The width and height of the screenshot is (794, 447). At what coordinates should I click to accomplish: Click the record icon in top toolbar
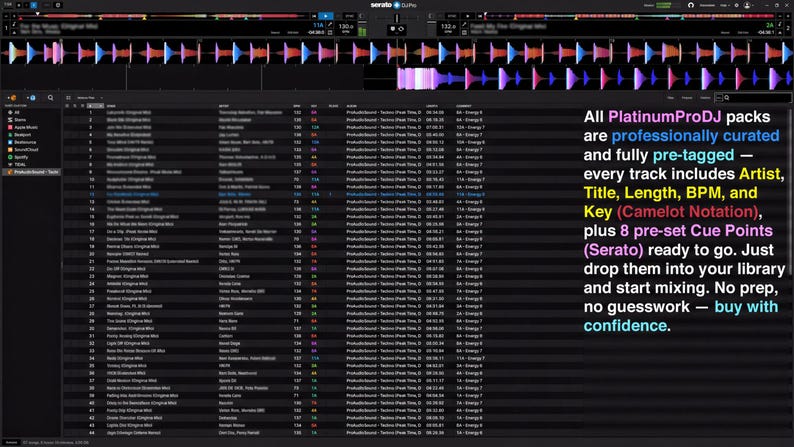(58, 5)
